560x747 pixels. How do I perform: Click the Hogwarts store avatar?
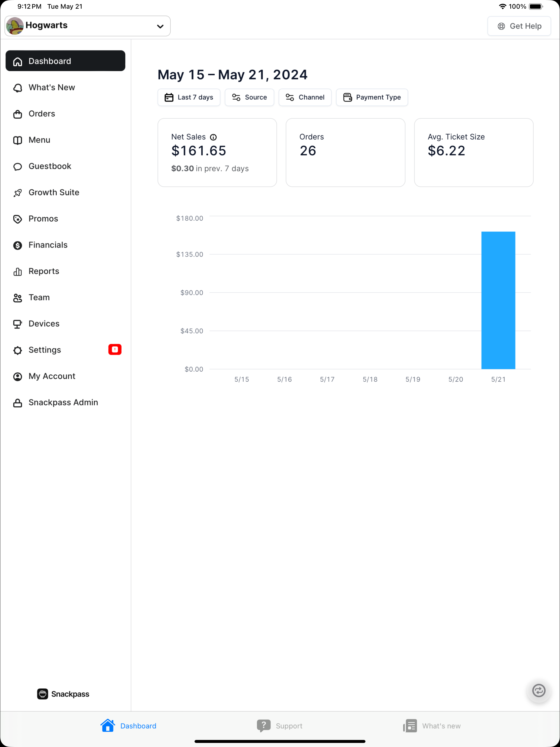click(x=14, y=26)
